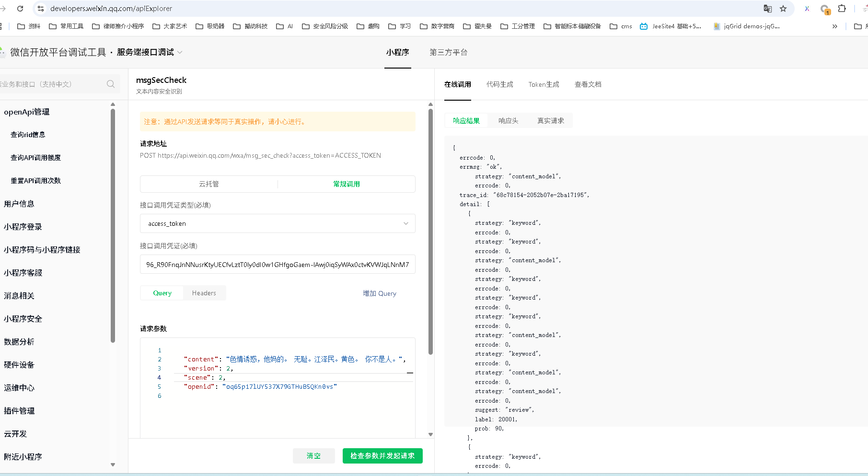Open the 趣购 bookmark folder
Viewport: 868px width, 476px height.
pyautogui.click(x=368, y=26)
